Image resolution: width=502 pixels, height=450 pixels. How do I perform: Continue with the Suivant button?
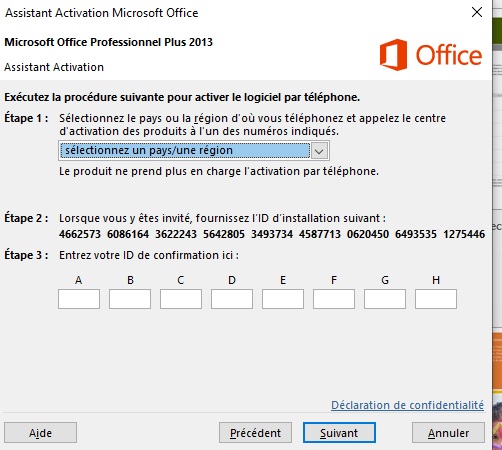pyautogui.click(x=339, y=433)
